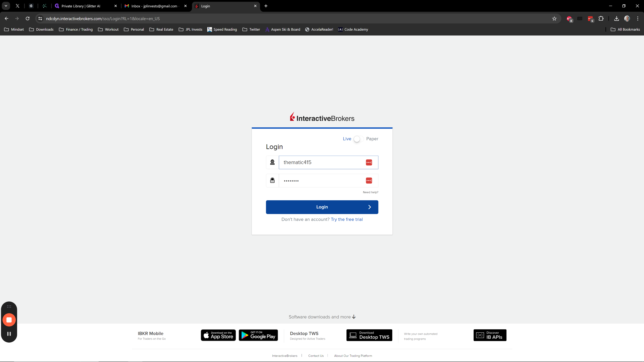
Task: Open password manager icon in username field
Action: coord(369,162)
